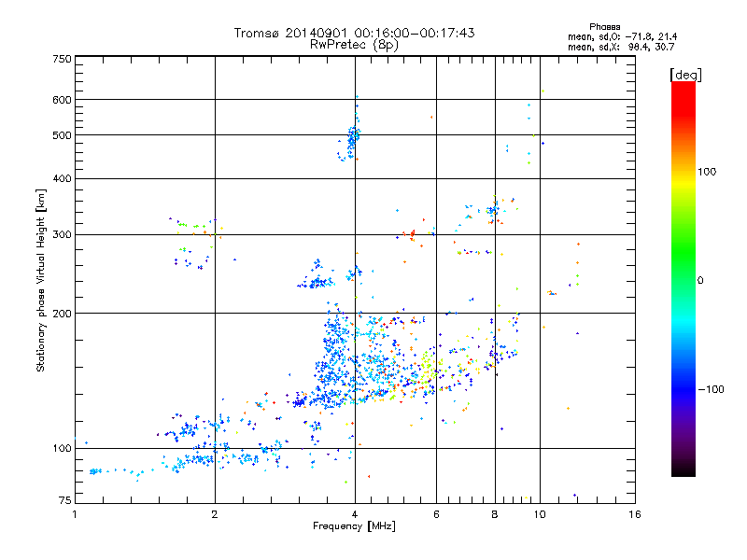The height and width of the screenshot is (560, 747).
Task: Click the plot title 'Tromsø 20140901 00:16:00-00:17:43'
Action: (354, 33)
